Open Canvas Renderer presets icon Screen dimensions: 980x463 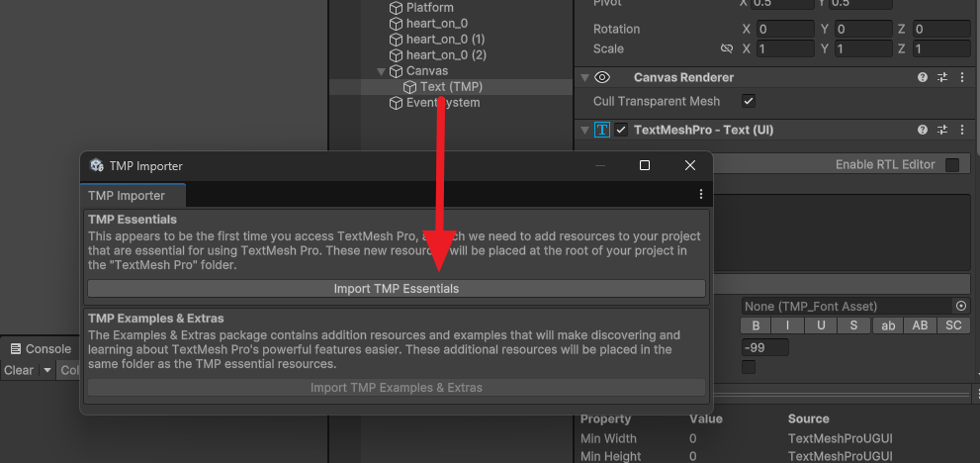click(941, 77)
